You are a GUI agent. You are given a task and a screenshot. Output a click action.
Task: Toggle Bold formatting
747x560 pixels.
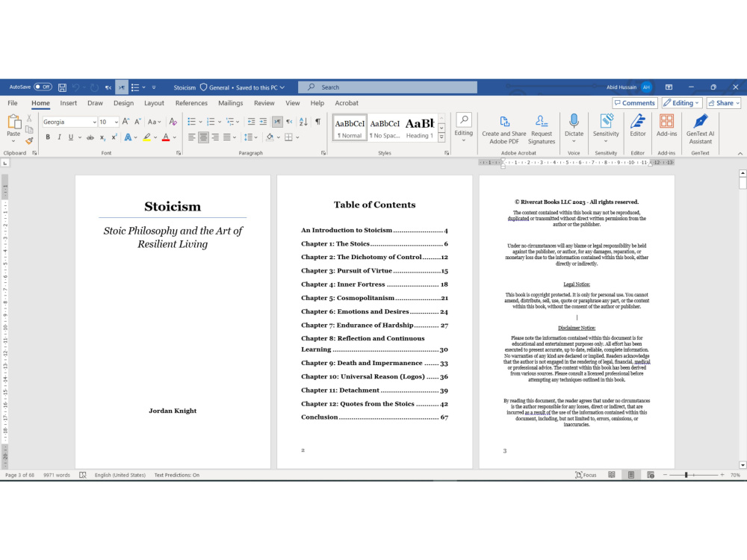pos(48,137)
